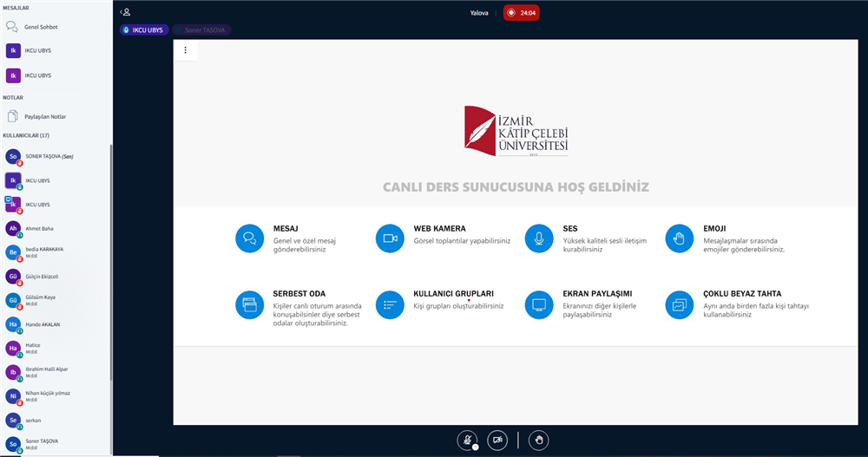
Task: Toggle webcam sharing button
Action: (497, 441)
